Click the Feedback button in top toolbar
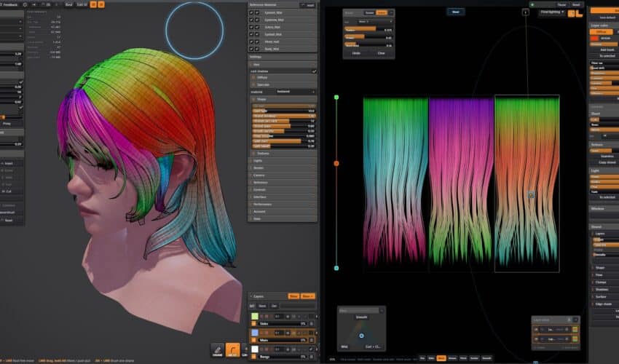619x364 pixels. point(9,4)
